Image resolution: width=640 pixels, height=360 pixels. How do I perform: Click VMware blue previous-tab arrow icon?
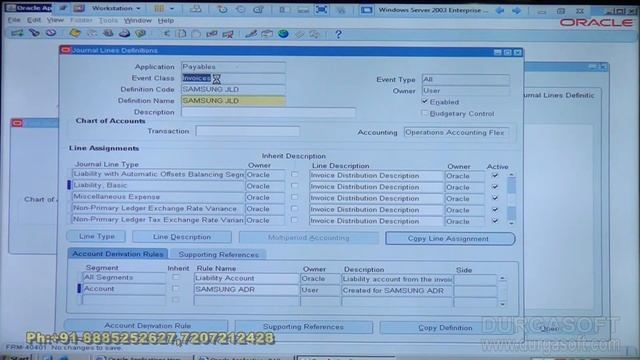coord(500,10)
